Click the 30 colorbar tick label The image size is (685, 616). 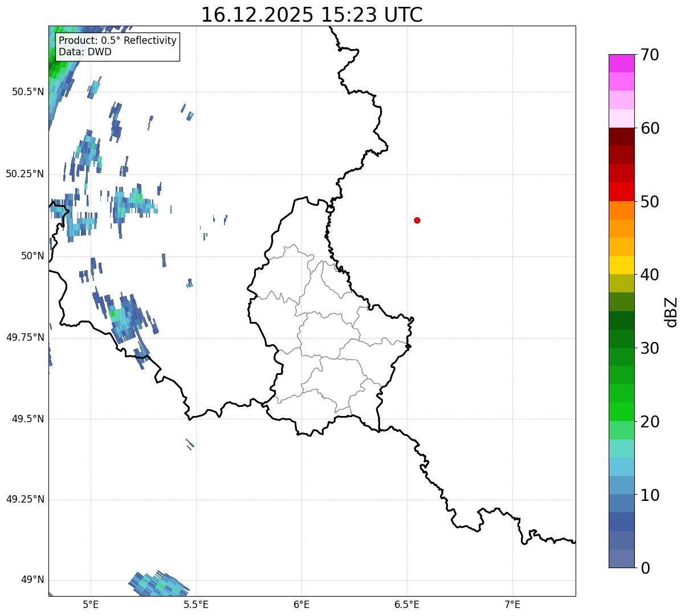(650, 348)
